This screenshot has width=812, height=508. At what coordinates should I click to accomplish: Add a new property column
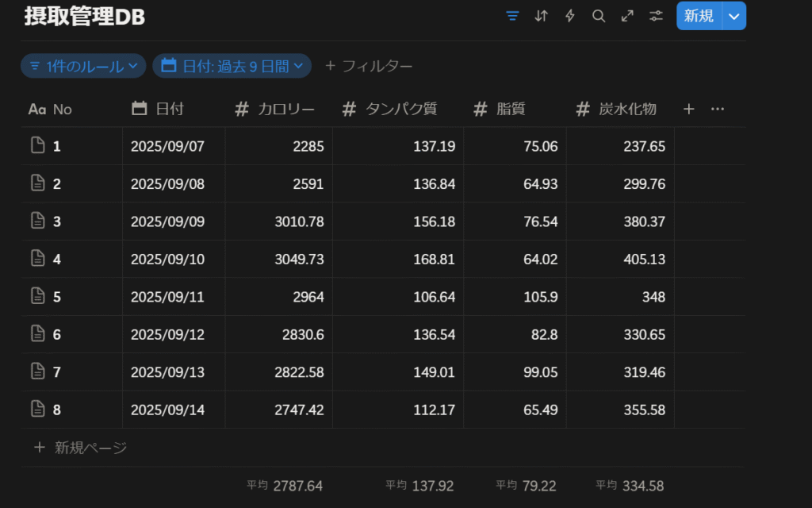[689, 109]
